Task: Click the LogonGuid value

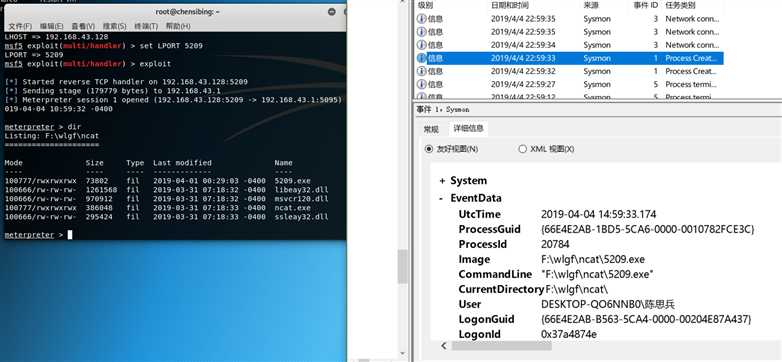Action: pyautogui.click(x=646, y=319)
